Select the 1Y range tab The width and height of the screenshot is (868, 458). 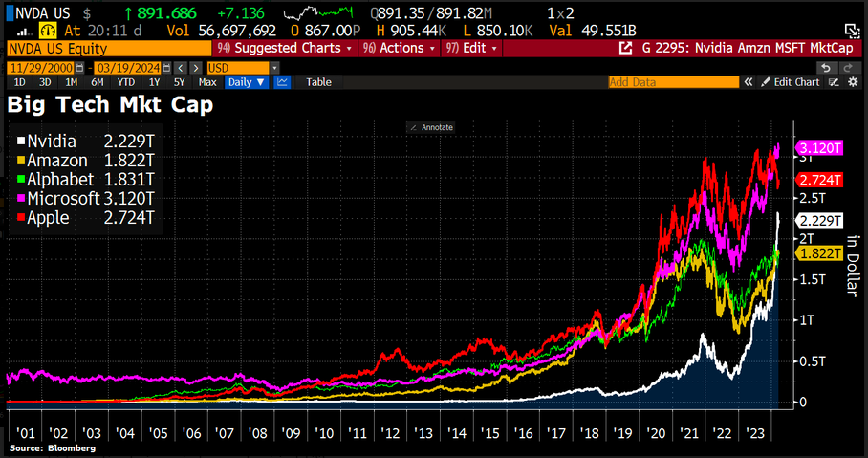pos(155,82)
